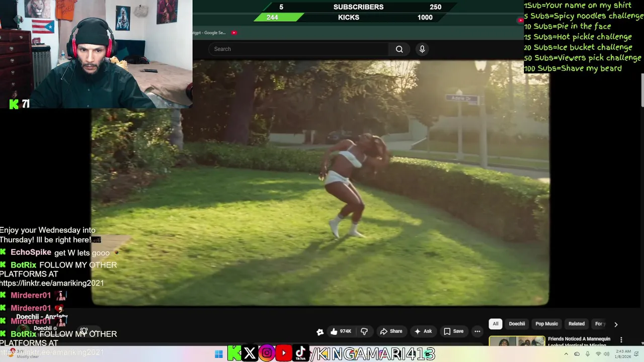This screenshot has height=362, width=644.
Task: Switch to the tgpt Google Search tab
Action: pyautogui.click(x=209, y=33)
